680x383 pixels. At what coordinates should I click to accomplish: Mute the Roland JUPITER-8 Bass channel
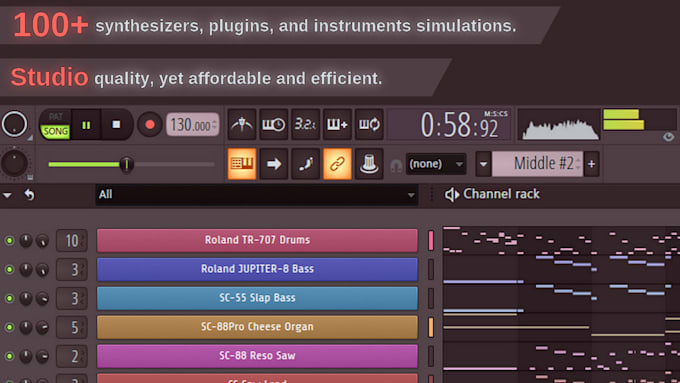coord(9,269)
